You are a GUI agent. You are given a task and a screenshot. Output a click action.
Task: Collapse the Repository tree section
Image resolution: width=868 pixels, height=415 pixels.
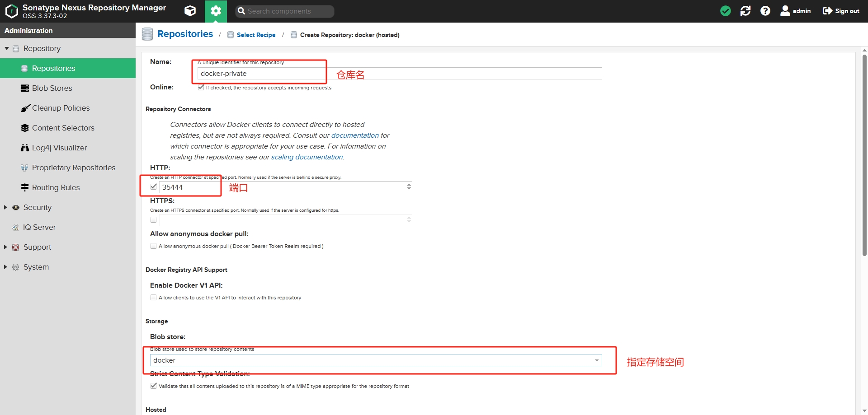(x=6, y=48)
